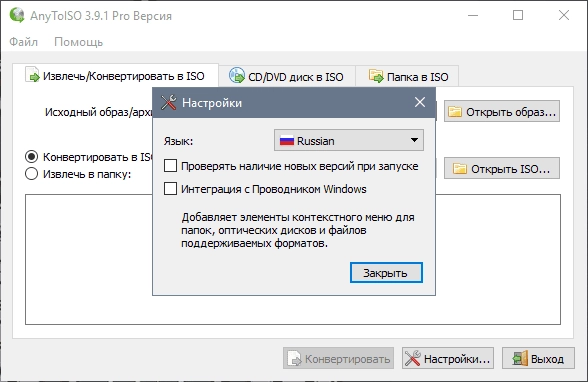Open the Файл menu
The width and height of the screenshot is (588, 382).
23,42
